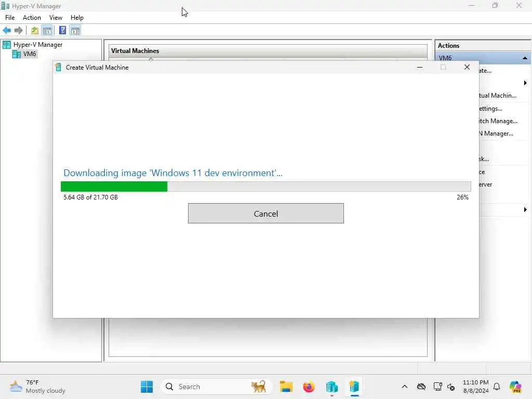Click the blue Help question mark icon
532x399 pixels.
point(62,31)
